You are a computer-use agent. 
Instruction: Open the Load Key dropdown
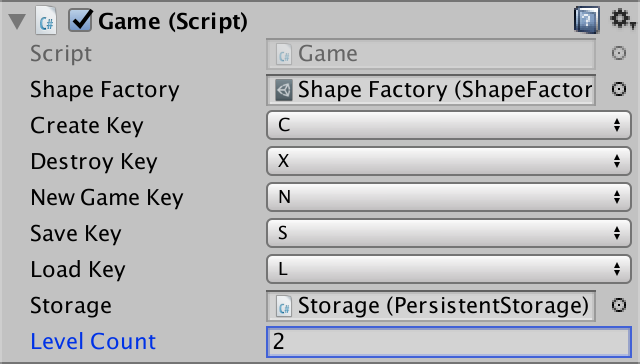(449, 269)
